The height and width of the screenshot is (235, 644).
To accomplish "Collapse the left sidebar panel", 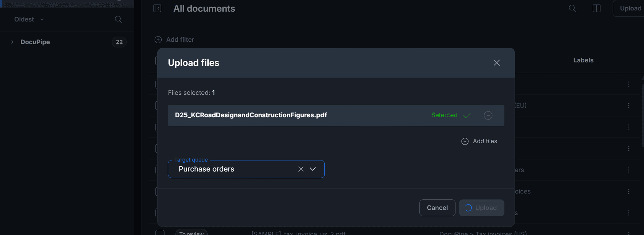I will (x=157, y=8).
